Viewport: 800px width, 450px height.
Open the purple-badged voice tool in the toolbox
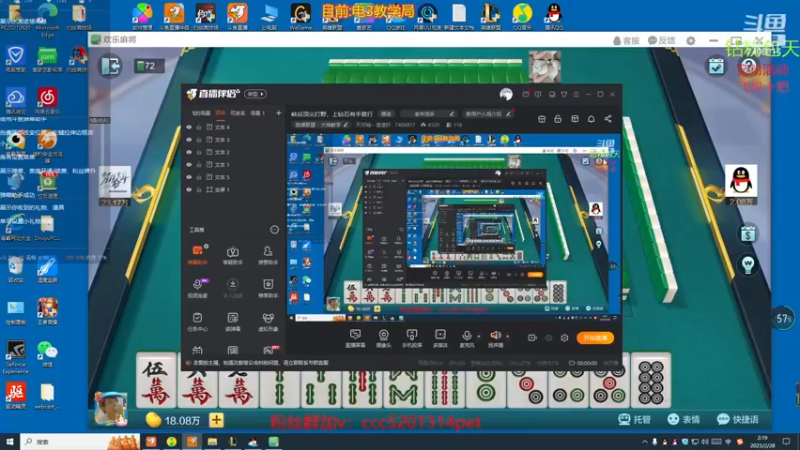(x=197, y=288)
